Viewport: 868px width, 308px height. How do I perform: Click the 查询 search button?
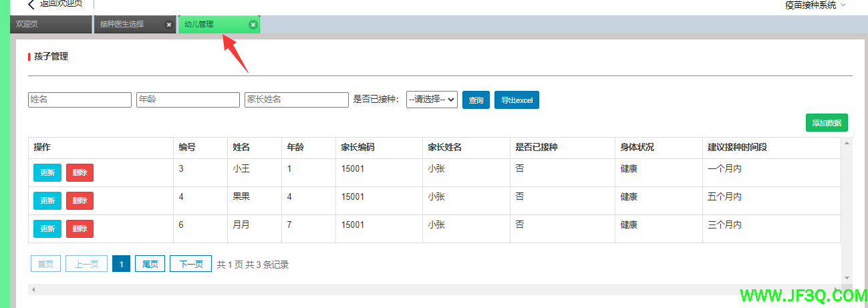click(x=476, y=100)
